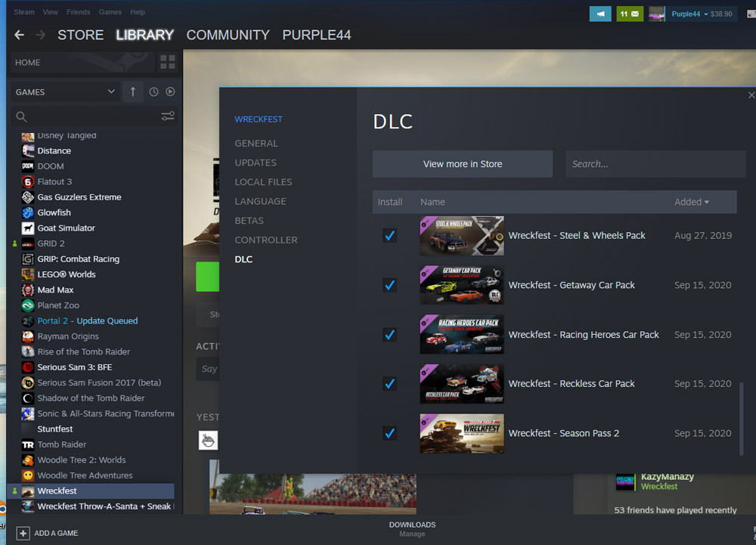The width and height of the screenshot is (756, 545).
Task: Go to the COMMUNITY section
Action: click(228, 35)
